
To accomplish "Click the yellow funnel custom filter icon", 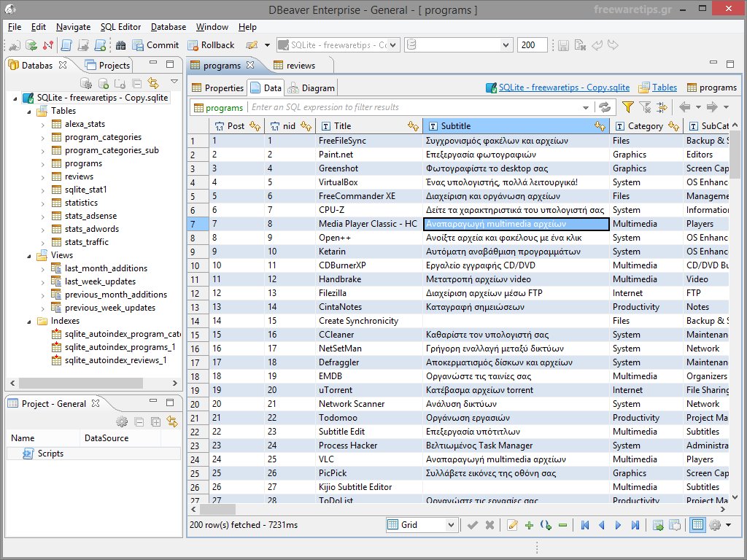I will [628, 107].
